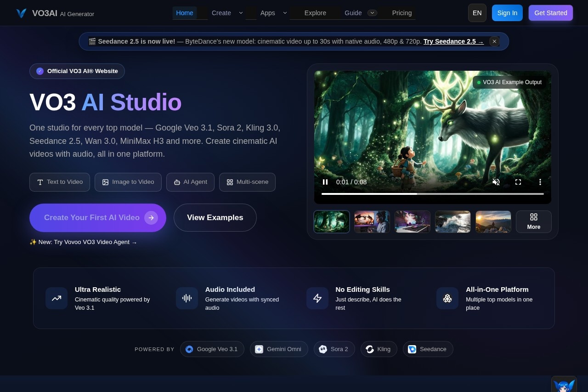Click the Ultra Realistic trend icon
Viewport: 588px width, 392px height.
coord(57,298)
